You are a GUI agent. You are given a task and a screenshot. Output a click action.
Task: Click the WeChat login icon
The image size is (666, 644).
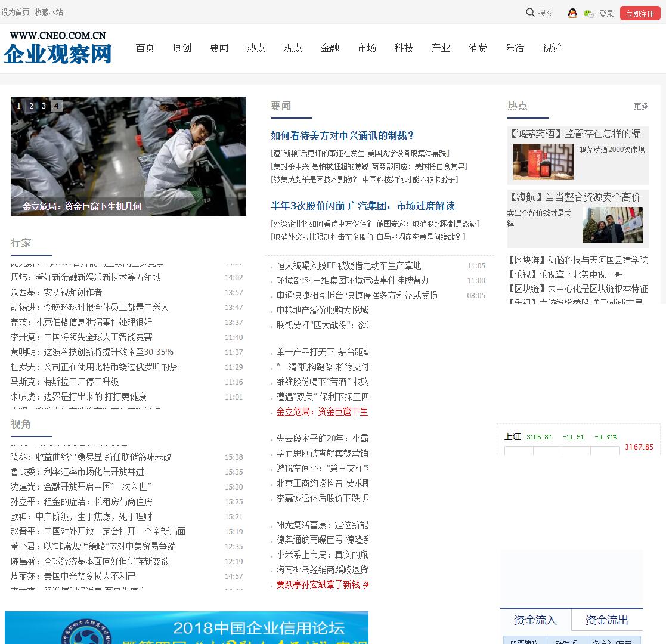coord(588,14)
